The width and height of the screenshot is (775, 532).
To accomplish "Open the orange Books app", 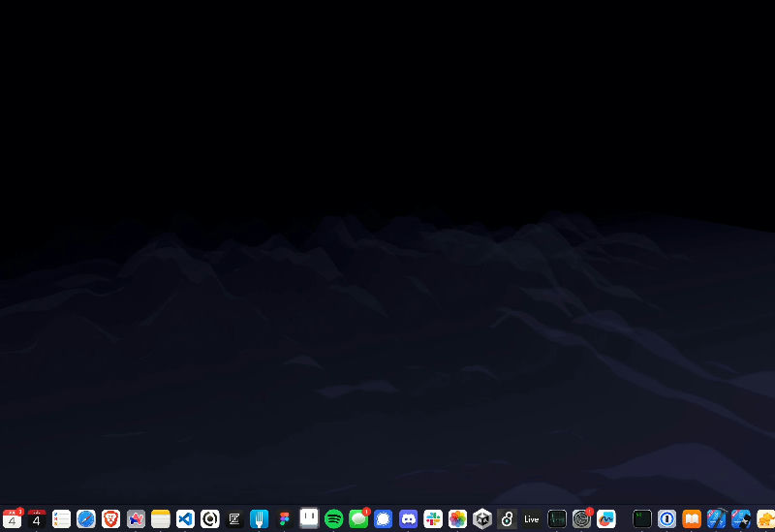I will [692, 519].
